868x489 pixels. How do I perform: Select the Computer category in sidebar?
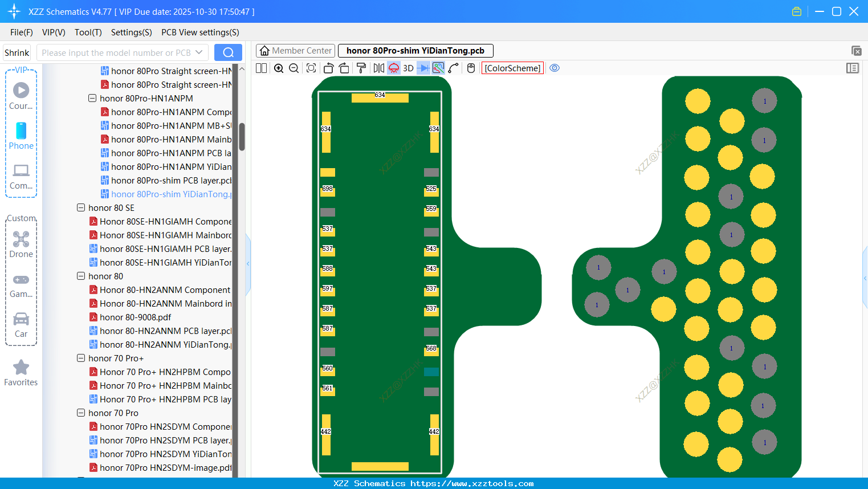tap(21, 176)
